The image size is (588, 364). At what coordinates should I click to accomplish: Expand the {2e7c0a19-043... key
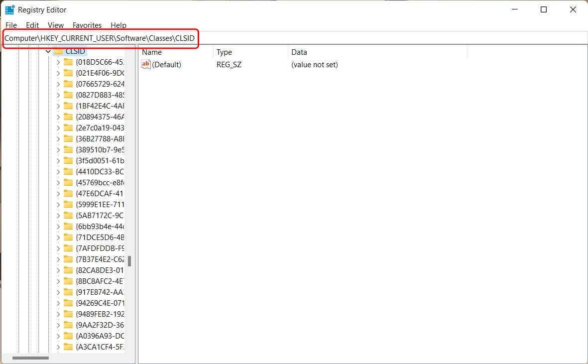coord(58,127)
